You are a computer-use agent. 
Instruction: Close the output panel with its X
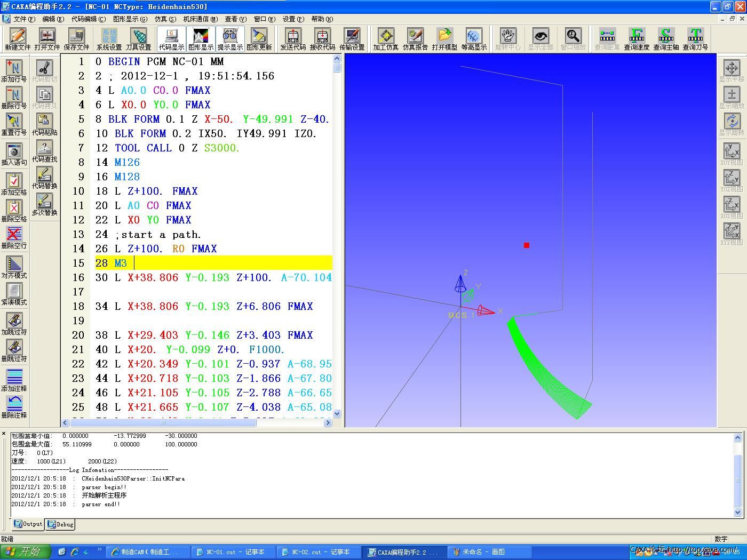4,434
